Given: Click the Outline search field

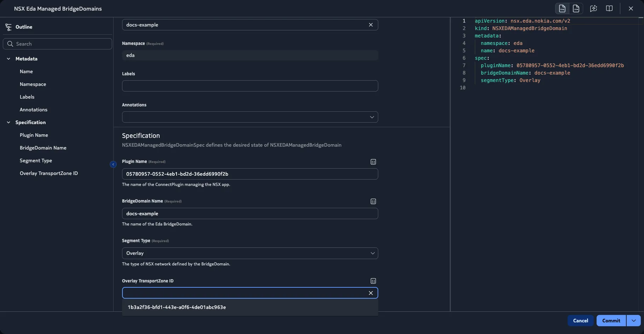Looking at the screenshot, I should (57, 44).
